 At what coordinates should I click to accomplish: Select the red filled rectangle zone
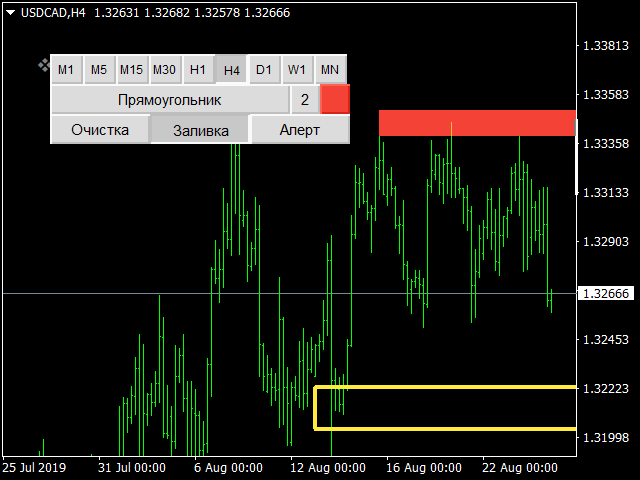point(477,123)
